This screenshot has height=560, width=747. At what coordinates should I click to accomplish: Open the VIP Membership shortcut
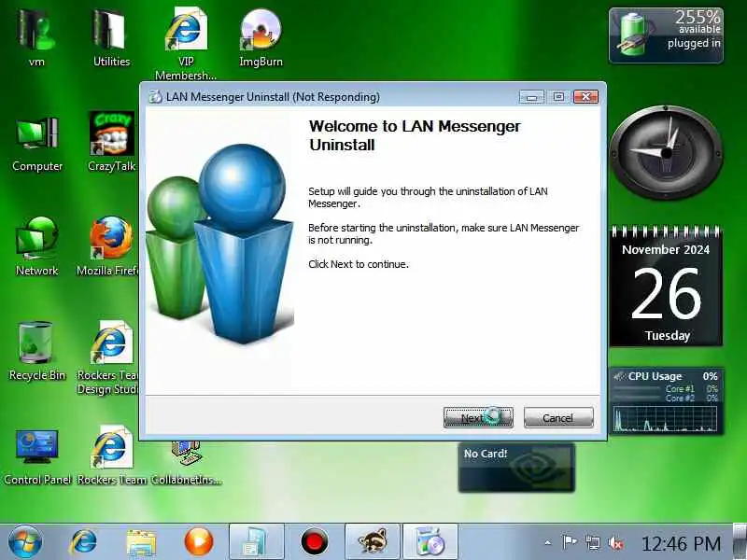[x=186, y=44]
